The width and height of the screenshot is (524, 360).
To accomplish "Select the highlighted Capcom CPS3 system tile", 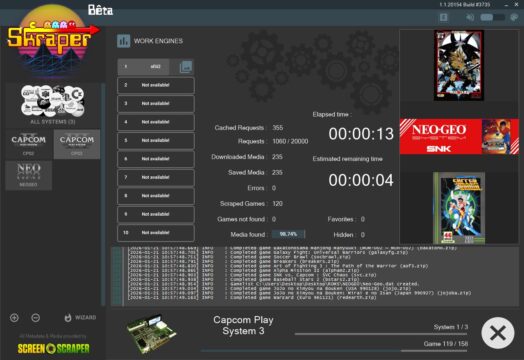I will pos(77,144).
